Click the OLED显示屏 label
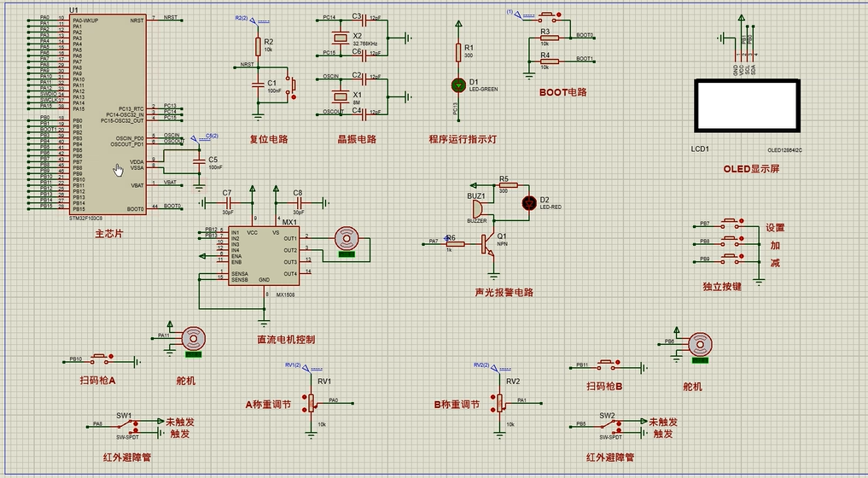This screenshot has width=868, height=478. coord(751,168)
